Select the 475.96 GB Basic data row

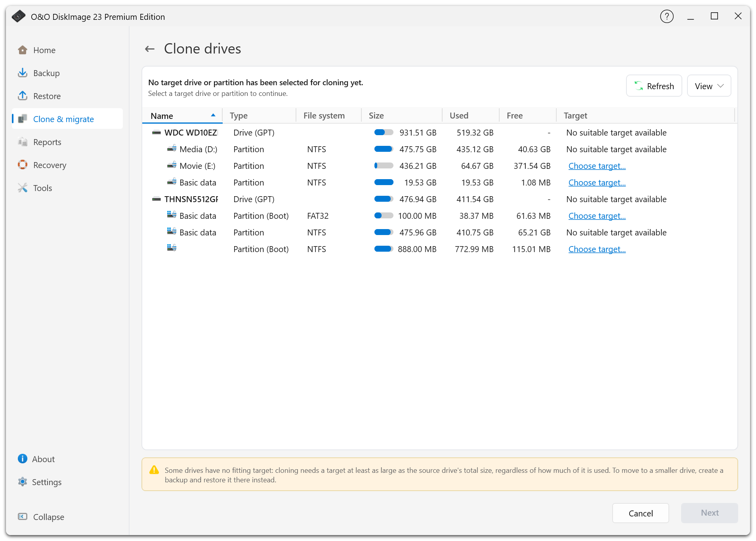click(x=439, y=233)
